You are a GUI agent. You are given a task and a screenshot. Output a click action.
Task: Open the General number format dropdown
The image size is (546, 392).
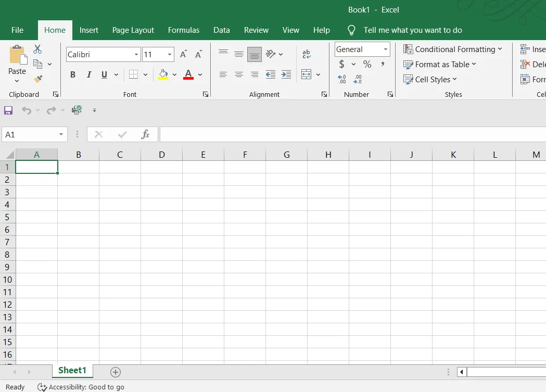click(385, 49)
